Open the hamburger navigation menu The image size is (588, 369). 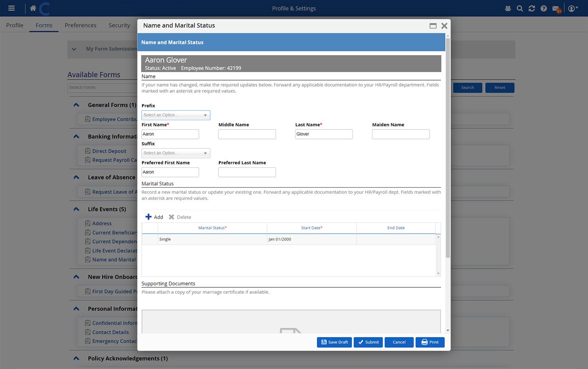(11, 8)
